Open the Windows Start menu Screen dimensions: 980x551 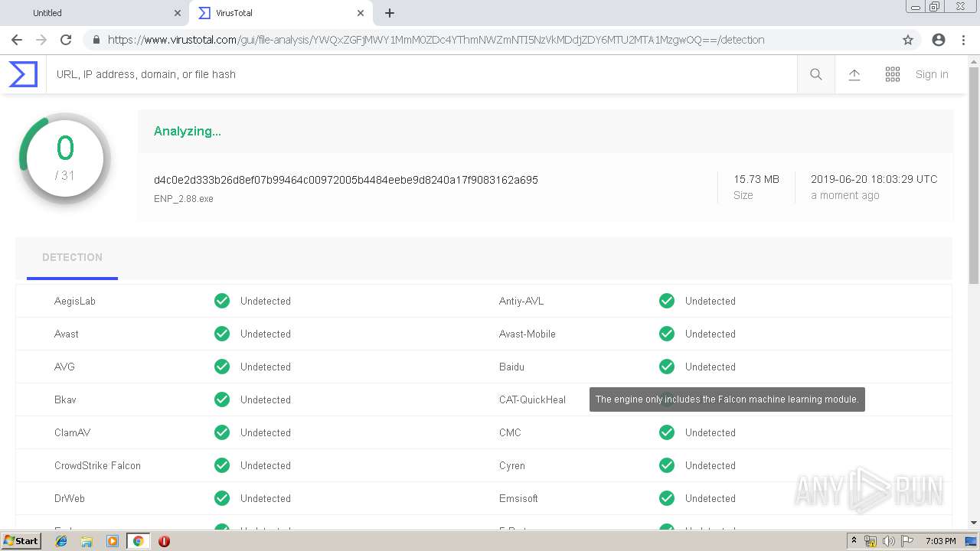tap(21, 541)
